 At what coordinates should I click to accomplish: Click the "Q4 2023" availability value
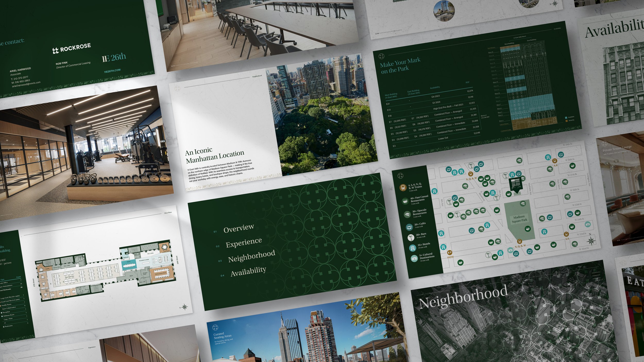pos(436,96)
